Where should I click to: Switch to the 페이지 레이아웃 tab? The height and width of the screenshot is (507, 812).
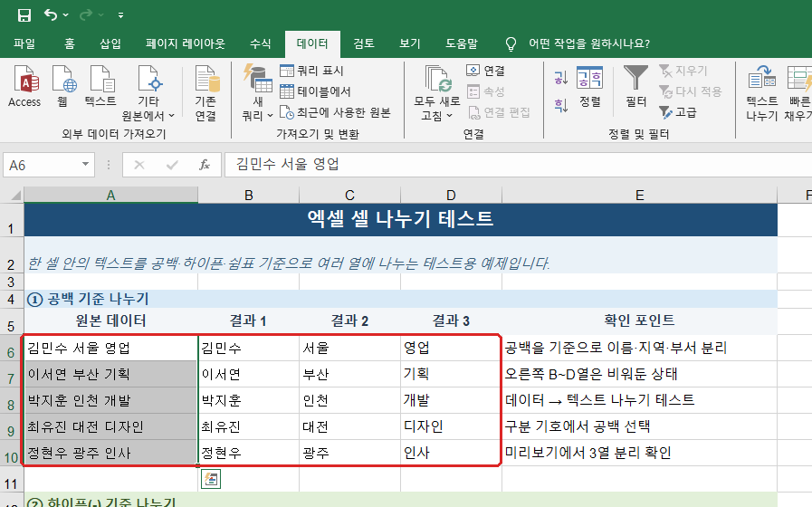(186, 43)
